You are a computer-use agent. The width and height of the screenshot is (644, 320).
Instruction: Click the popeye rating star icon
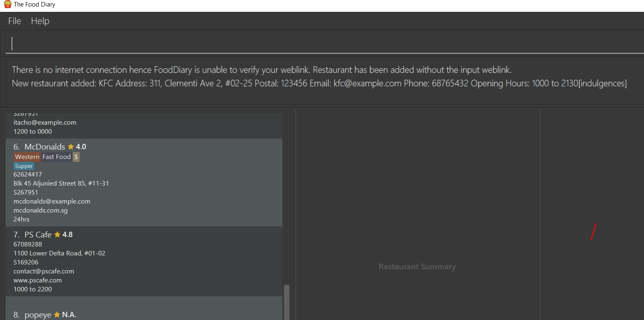(x=57, y=314)
